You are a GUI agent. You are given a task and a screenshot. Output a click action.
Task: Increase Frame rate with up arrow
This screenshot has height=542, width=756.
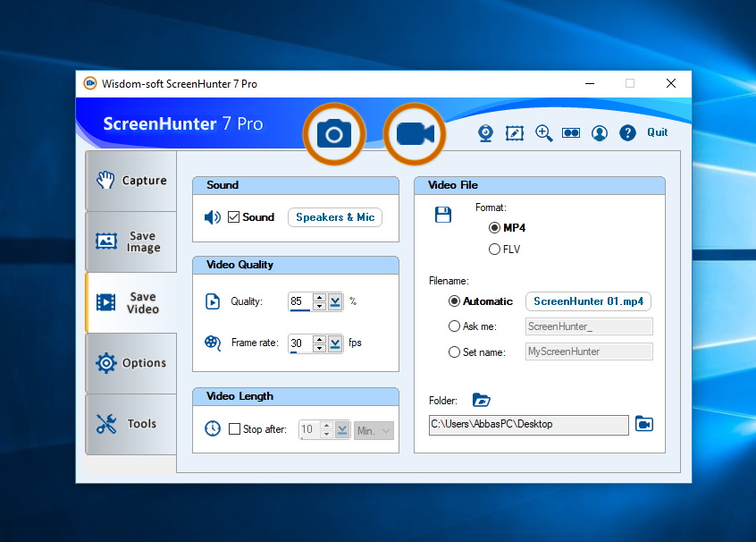(x=319, y=339)
